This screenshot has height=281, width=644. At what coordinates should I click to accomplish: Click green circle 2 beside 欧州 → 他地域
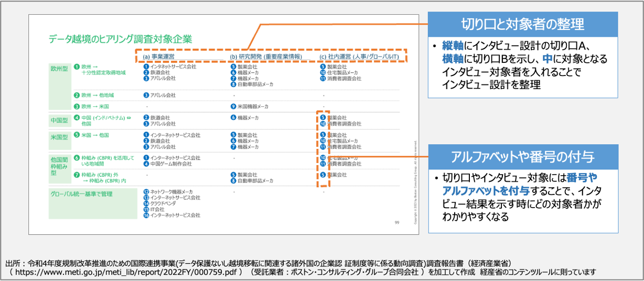77,95
